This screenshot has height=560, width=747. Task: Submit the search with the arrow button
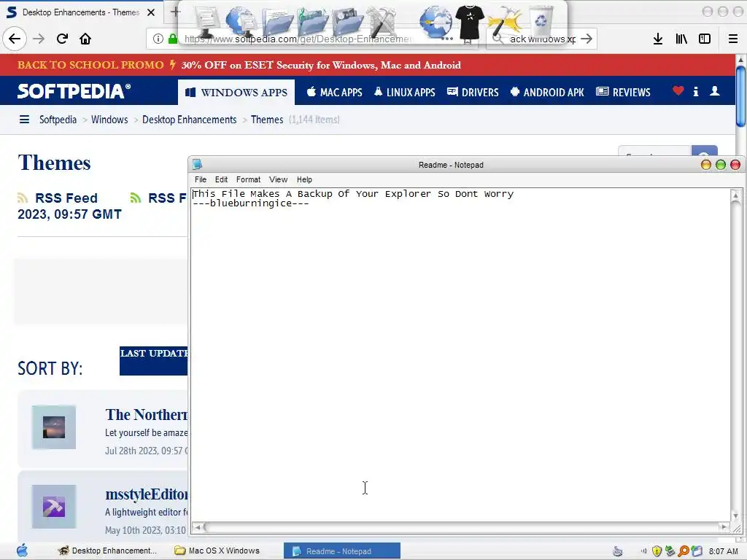pyautogui.click(x=587, y=39)
